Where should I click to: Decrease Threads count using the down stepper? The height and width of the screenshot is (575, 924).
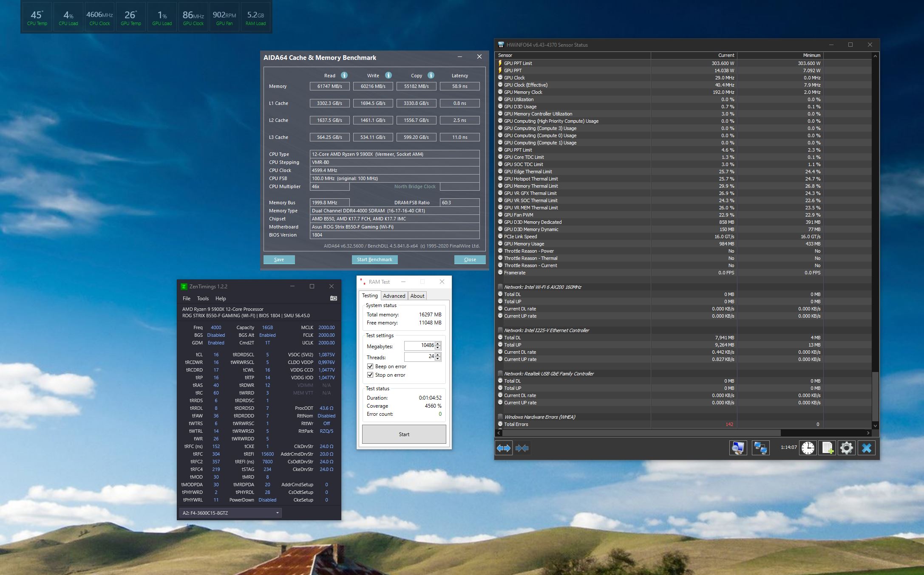click(x=437, y=358)
